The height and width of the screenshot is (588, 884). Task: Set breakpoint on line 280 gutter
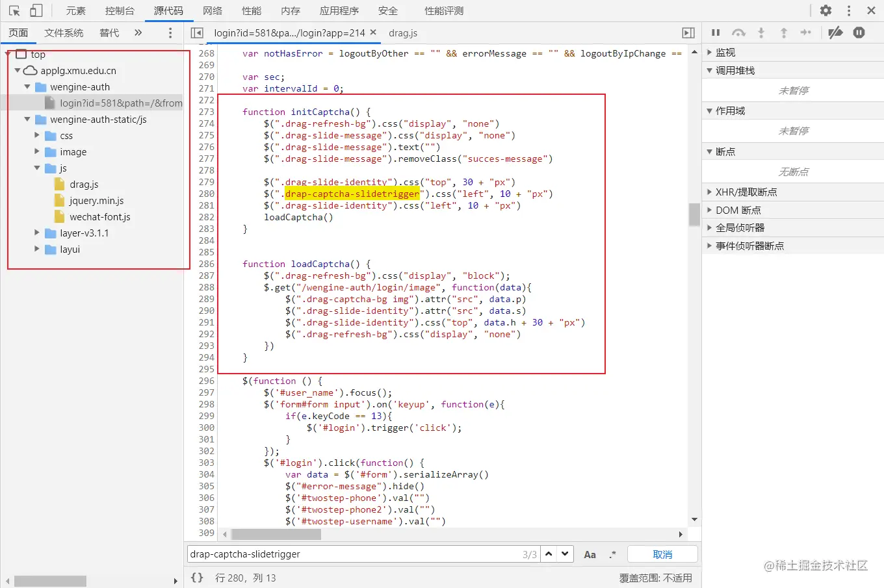click(207, 194)
